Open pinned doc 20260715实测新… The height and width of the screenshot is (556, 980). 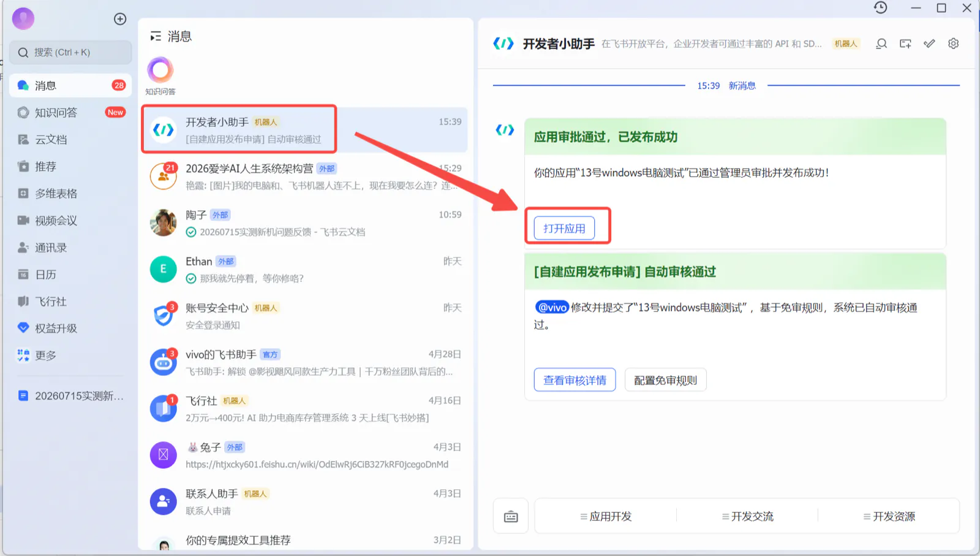point(70,395)
